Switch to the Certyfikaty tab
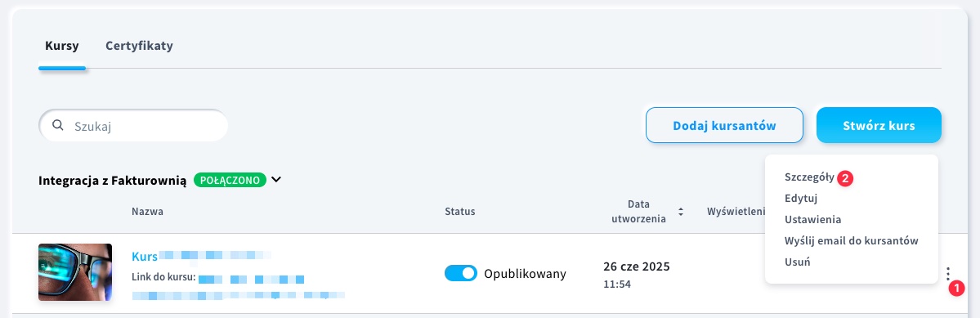The width and height of the screenshot is (980, 318). click(139, 46)
